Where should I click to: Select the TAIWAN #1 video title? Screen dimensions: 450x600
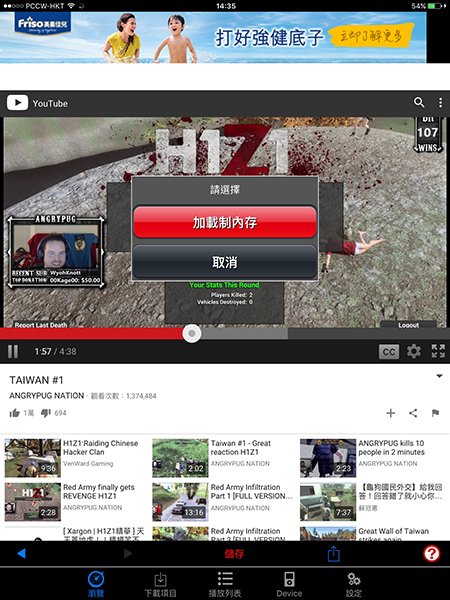36,380
